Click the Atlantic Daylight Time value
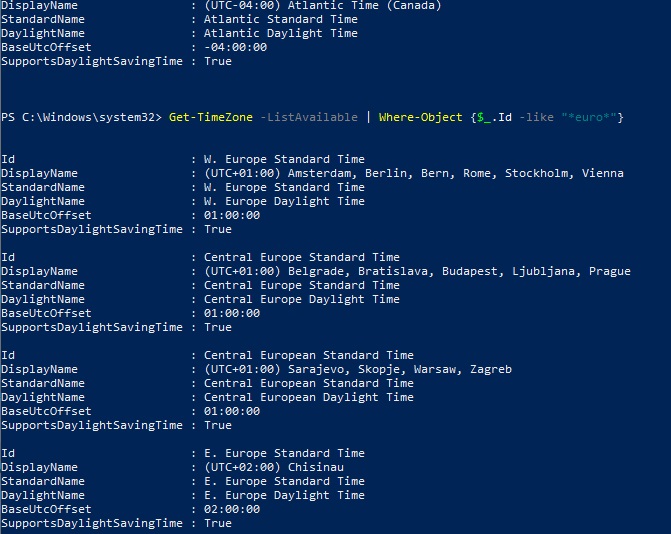The image size is (671, 534). [x=280, y=33]
